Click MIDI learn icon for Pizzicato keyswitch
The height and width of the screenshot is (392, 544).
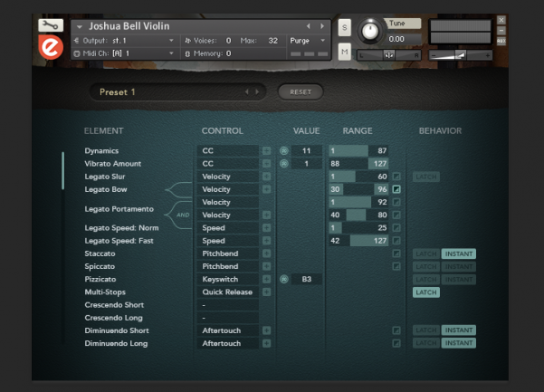(284, 279)
